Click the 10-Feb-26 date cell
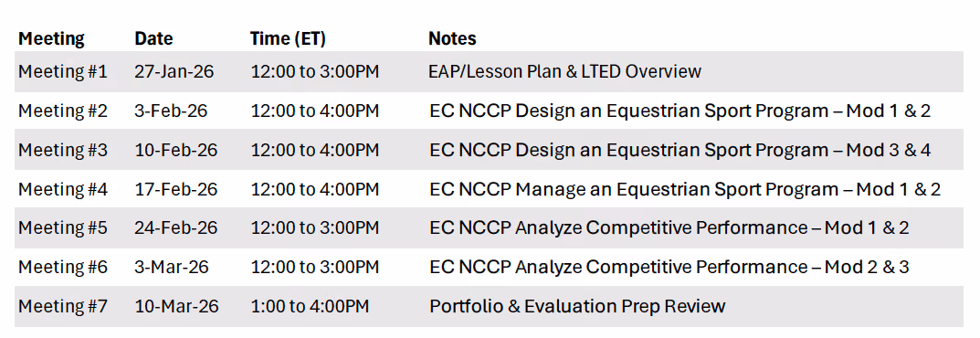 (x=176, y=150)
